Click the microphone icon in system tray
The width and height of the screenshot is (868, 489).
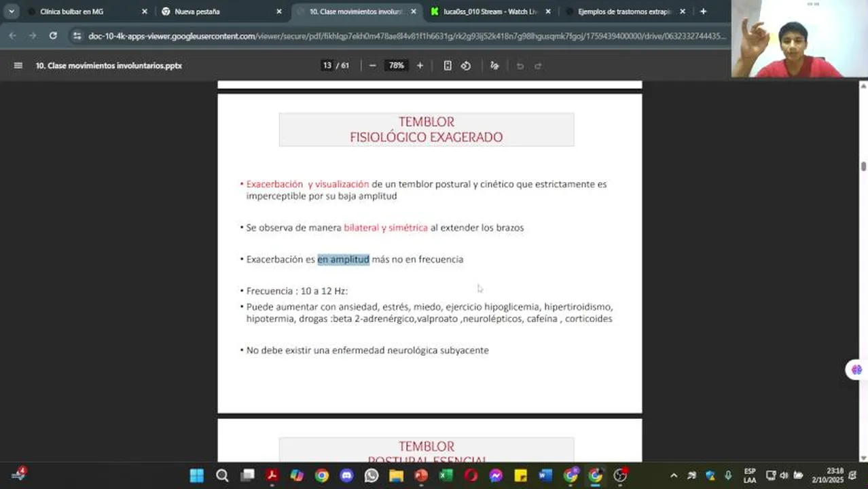(728, 475)
